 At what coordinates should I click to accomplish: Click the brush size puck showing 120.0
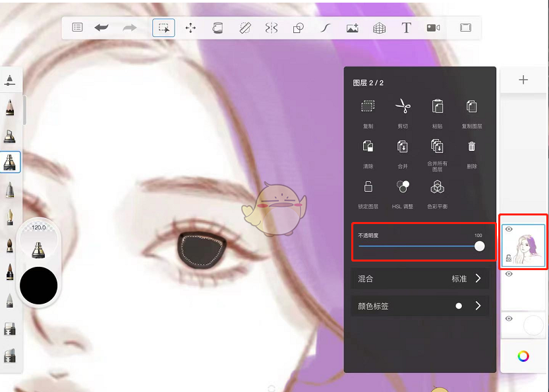pos(38,241)
